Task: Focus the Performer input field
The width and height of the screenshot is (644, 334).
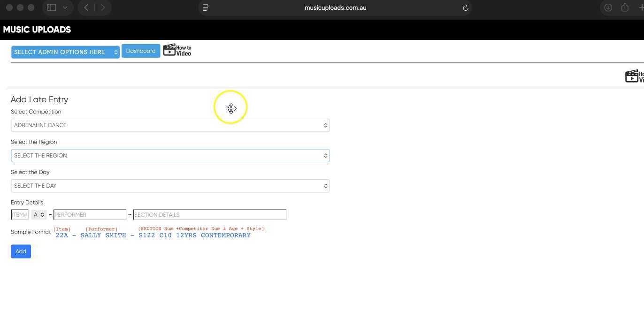Action: [90, 215]
